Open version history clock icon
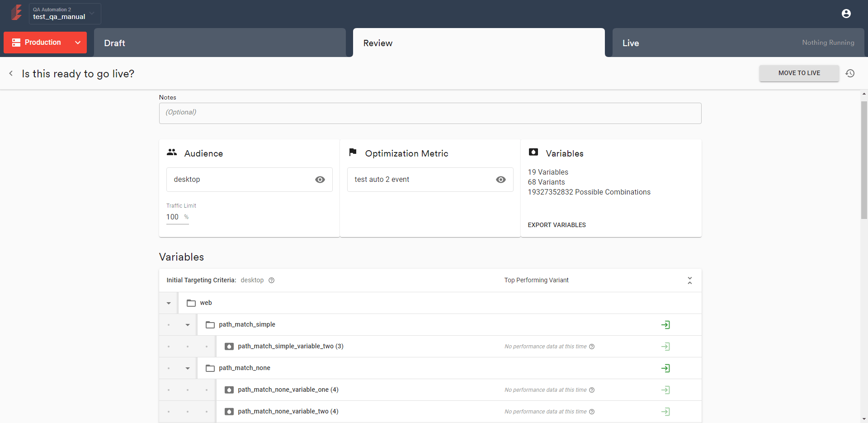This screenshot has height=423, width=868. pos(850,73)
